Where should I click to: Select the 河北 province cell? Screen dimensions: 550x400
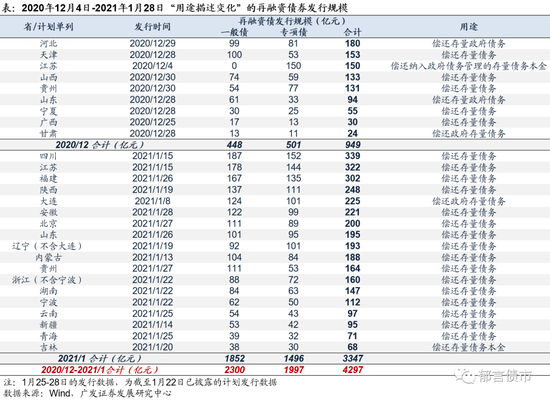point(48,44)
